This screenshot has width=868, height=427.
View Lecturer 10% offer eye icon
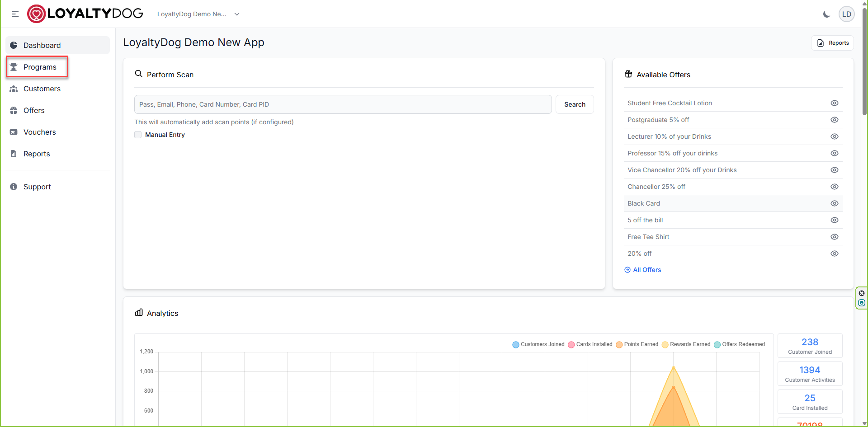[835, 136]
